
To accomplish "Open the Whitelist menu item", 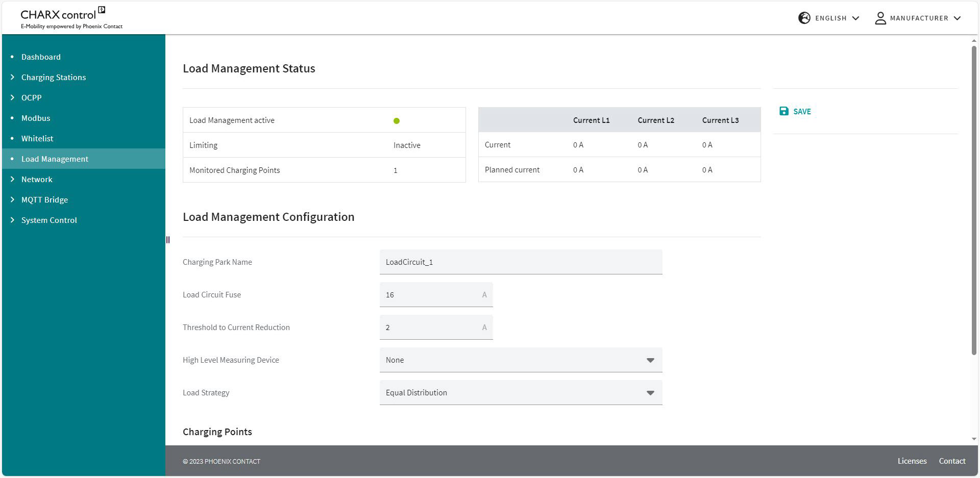I will pyautogui.click(x=37, y=138).
